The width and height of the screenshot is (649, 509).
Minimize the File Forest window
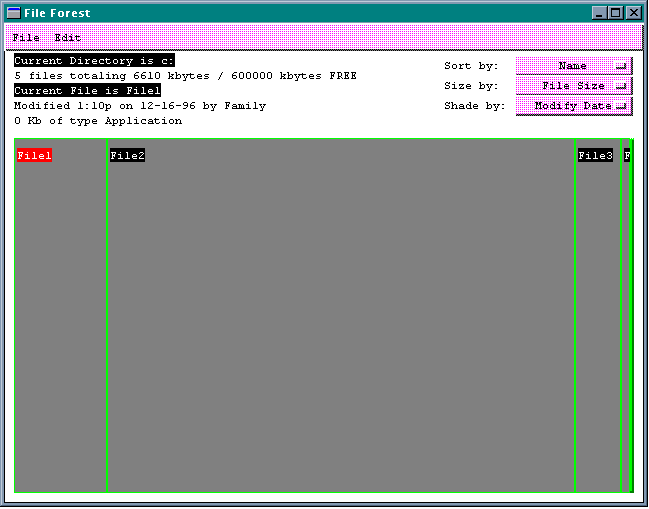pos(599,13)
